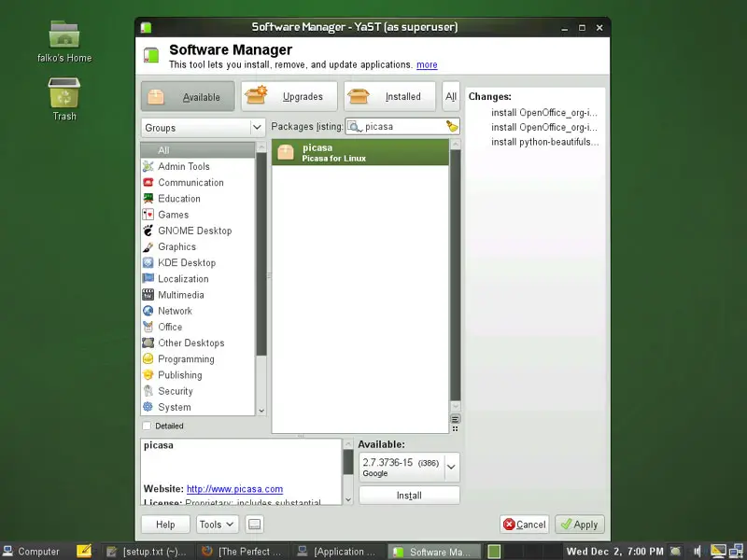Select the GNOME Desktop group

[198, 231]
